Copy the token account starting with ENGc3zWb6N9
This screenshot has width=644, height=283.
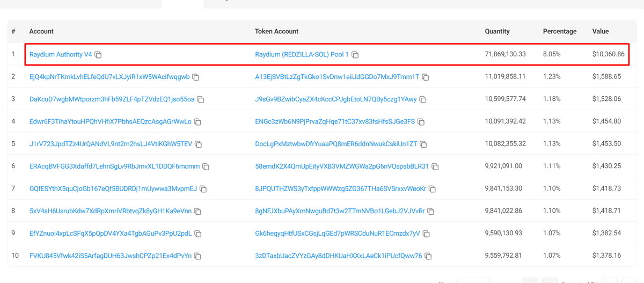pyautogui.click(x=421, y=122)
